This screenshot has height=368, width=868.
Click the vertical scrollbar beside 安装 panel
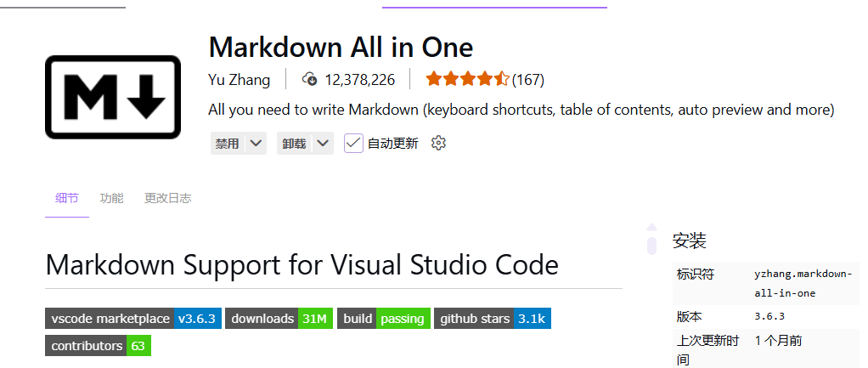click(651, 240)
